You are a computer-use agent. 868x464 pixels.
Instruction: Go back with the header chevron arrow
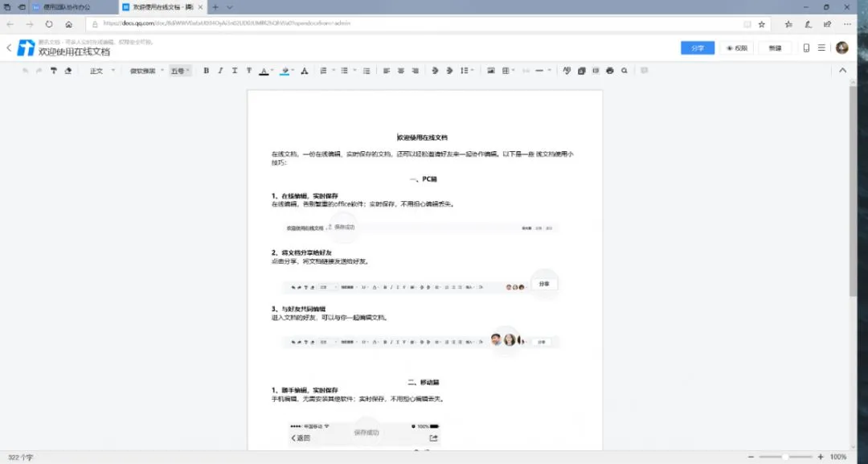coord(9,48)
